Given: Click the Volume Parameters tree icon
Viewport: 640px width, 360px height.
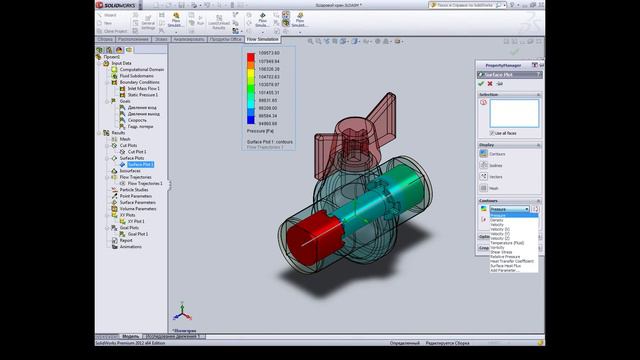Looking at the screenshot, I should point(114,209).
